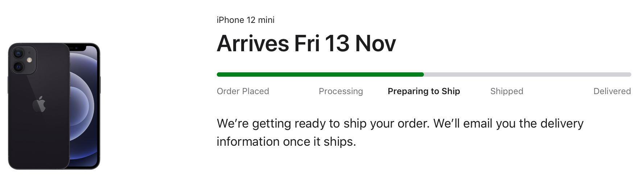Select the Delivered stage
Viewport: 644px width, 181px height.
pyautogui.click(x=612, y=91)
